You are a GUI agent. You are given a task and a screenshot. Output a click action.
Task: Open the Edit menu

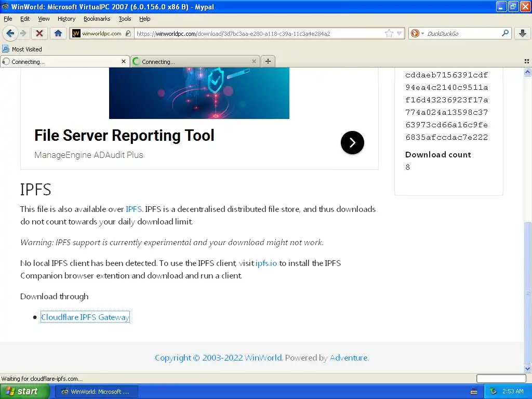[25, 19]
